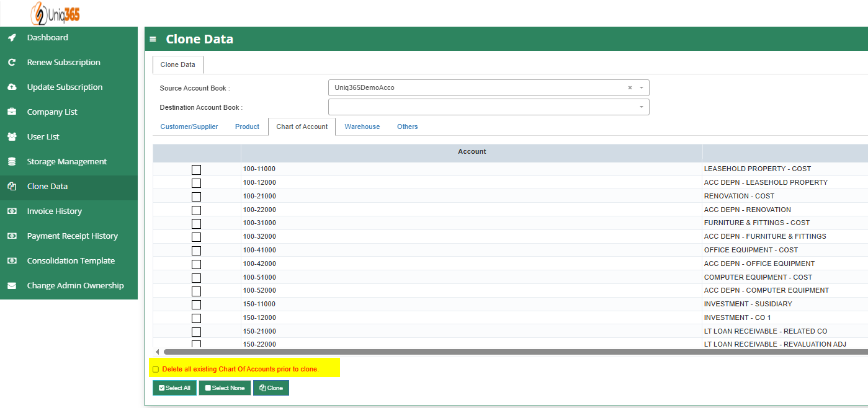Open Invoice History
The width and height of the screenshot is (868, 408).
click(x=69, y=211)
